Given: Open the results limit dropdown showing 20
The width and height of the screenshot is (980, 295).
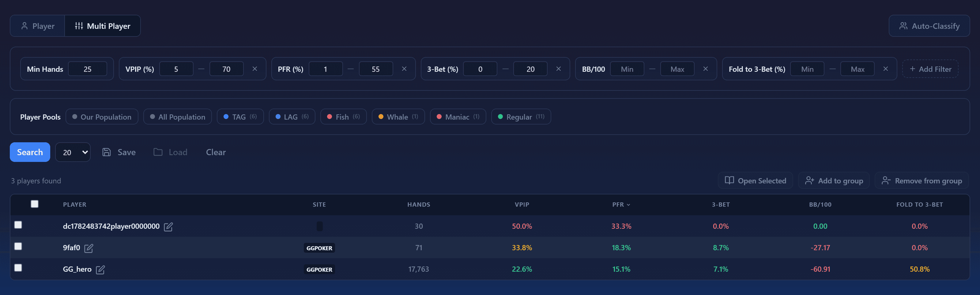Looking at the screenshot, I should 73,152.
